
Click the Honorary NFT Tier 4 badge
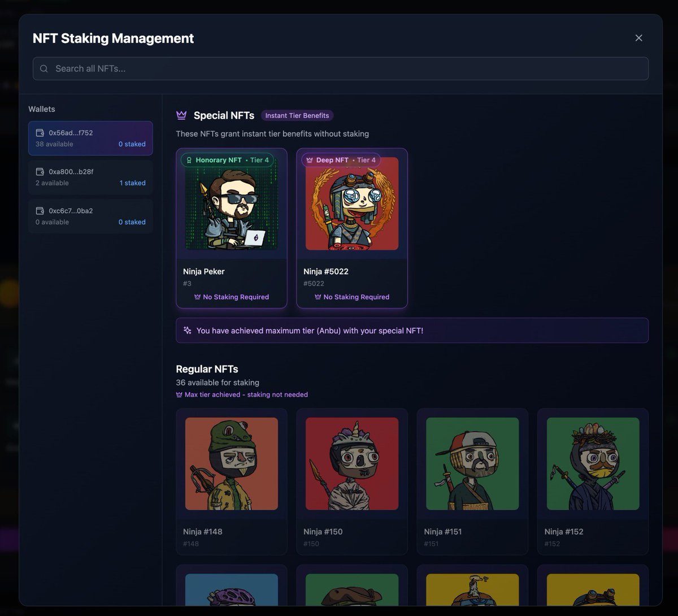228,160
